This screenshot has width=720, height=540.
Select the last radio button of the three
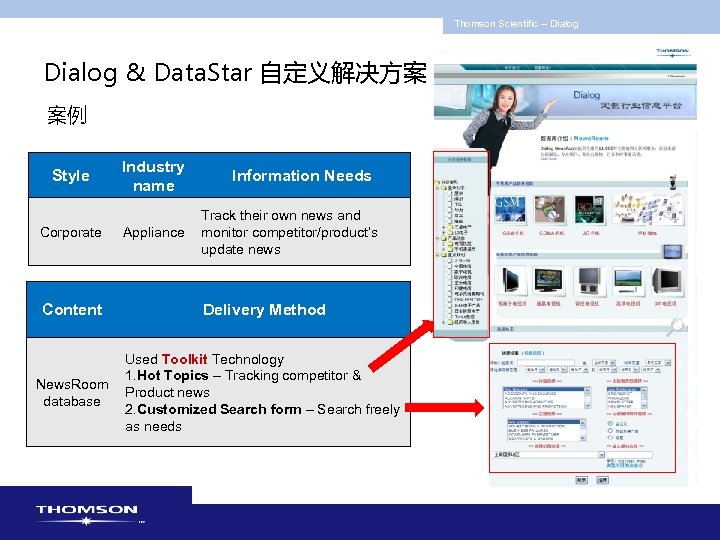[x=610, y=438]
